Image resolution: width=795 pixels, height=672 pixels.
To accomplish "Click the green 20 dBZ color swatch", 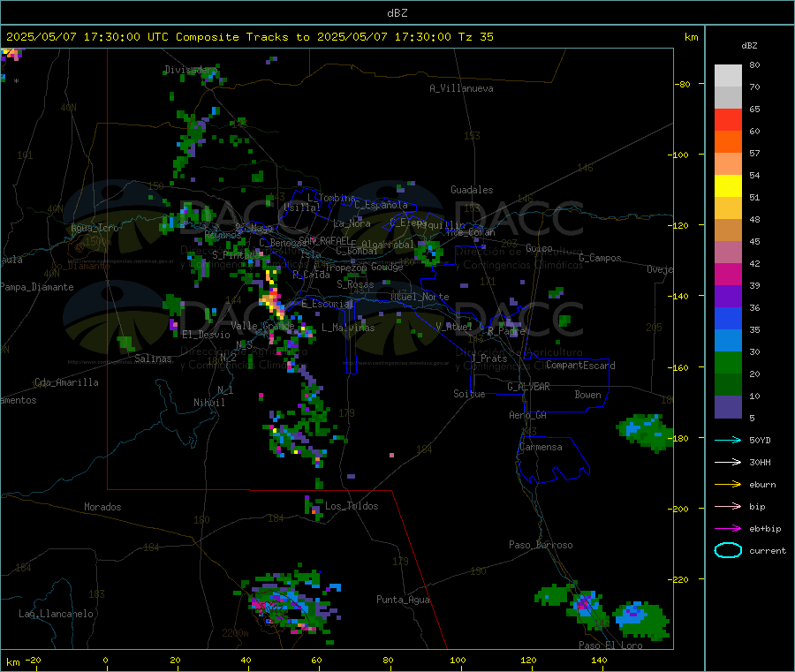I will click(x=728, y=362).
